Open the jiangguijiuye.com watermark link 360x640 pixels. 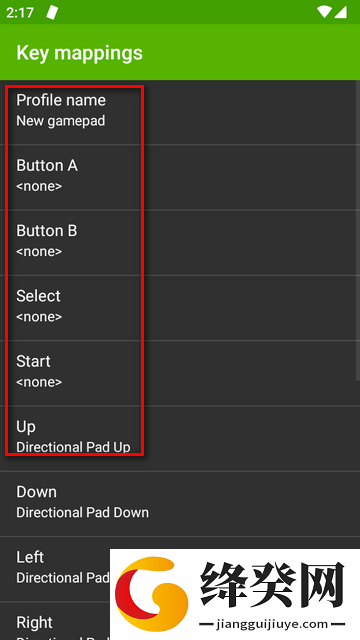271,624
